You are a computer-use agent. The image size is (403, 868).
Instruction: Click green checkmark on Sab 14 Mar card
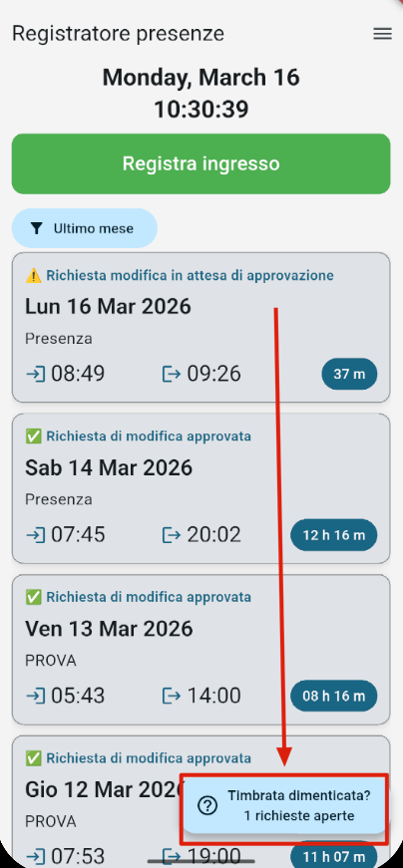point(33,436)
